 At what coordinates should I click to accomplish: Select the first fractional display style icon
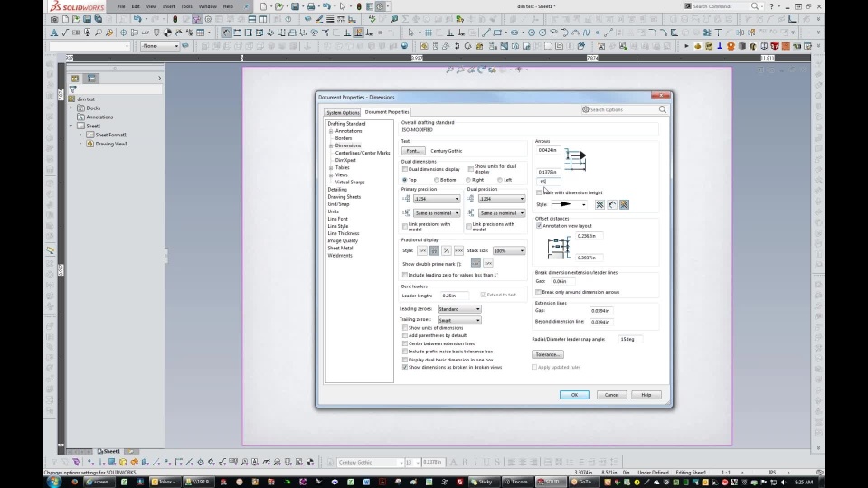pyautogui.click(x=422, y=250)
